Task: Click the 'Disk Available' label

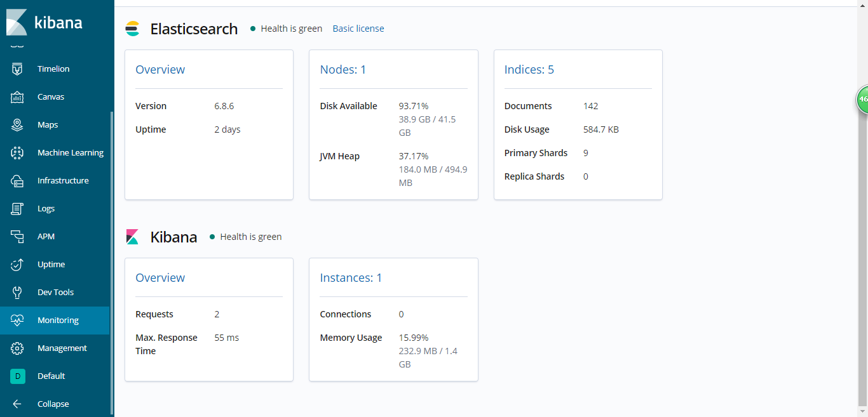Action: point(349,106)
